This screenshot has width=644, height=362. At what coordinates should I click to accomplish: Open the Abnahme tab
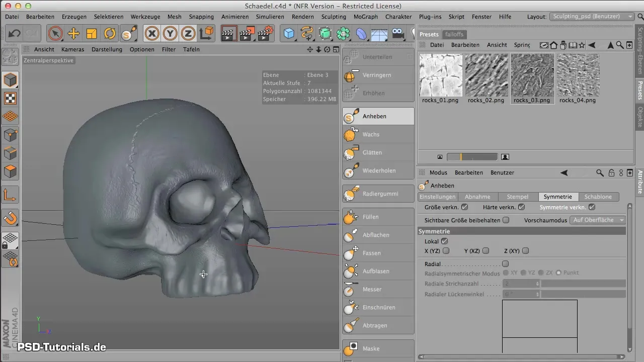pos(477,197)
